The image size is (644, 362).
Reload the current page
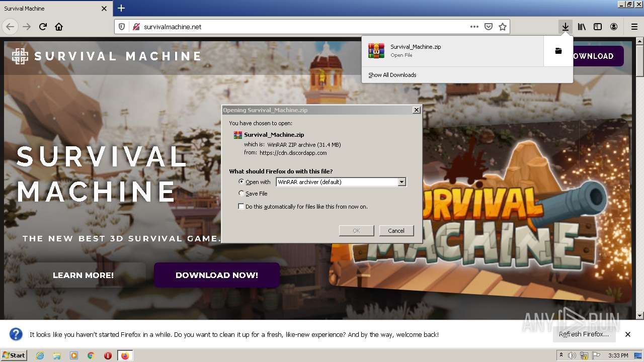point(43,27)
